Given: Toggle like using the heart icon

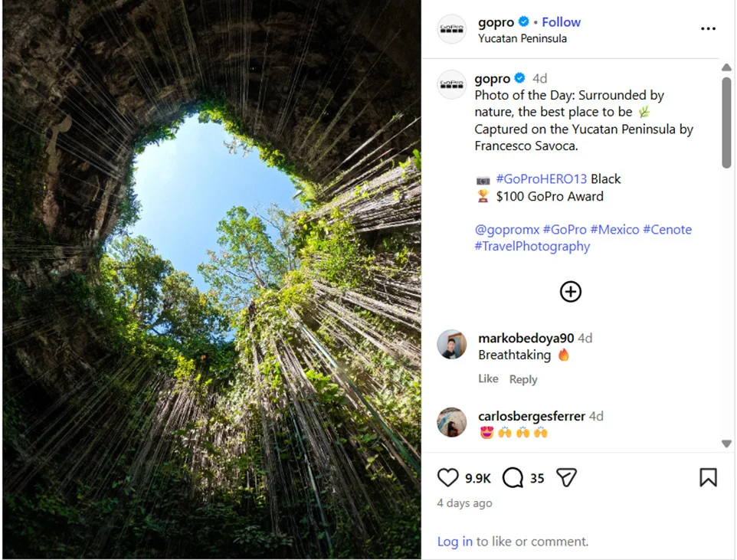Looking at the screenshot, I should pos(447,476).
